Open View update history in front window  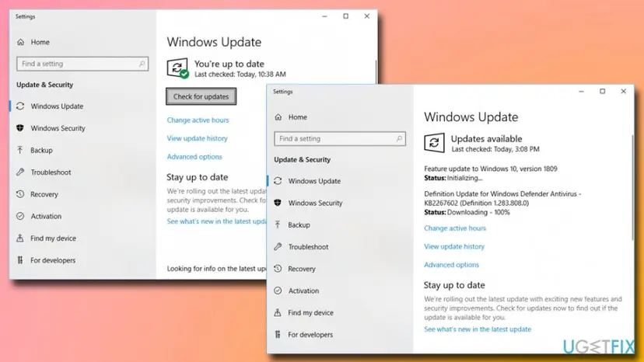point(454,247)
